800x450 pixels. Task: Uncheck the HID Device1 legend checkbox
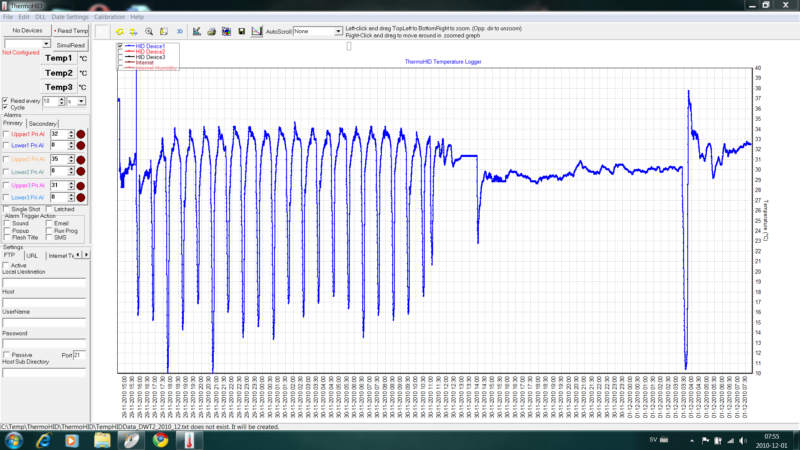tap(120, 46)
